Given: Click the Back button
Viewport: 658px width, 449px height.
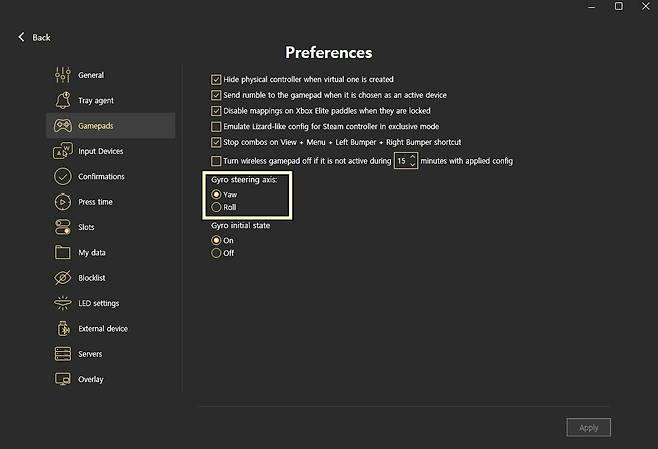Looking at the screenshot, I should click(x=34, y=37).
